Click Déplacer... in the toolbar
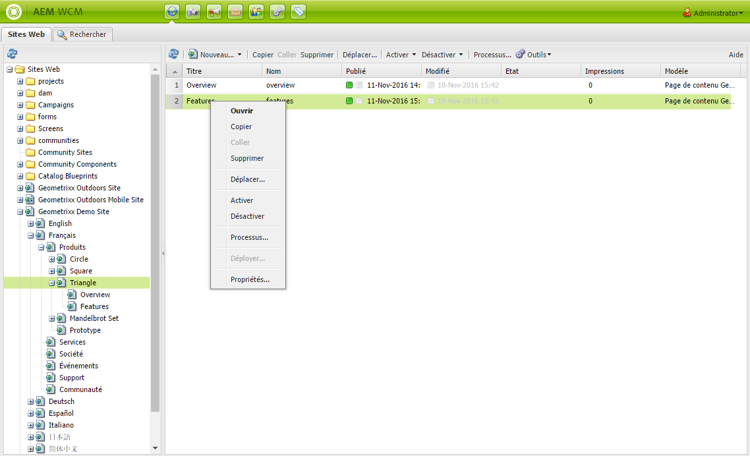The image size is (750, 456). (360, 55)
